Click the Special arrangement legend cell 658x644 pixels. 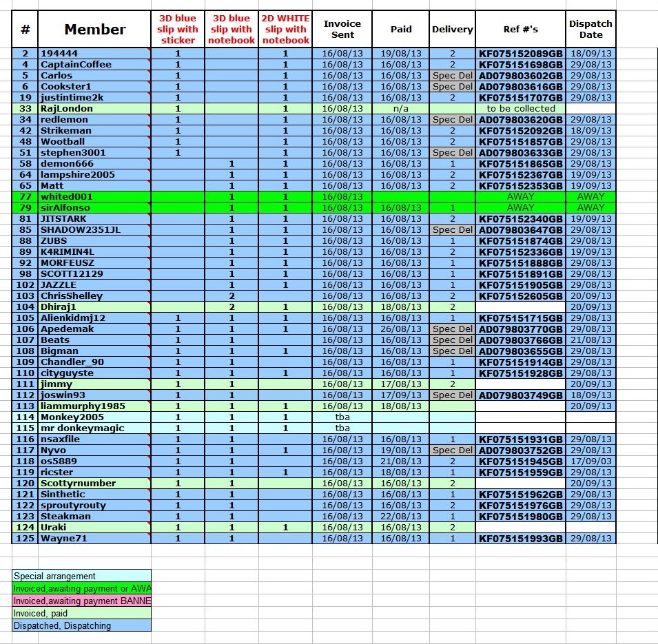pos(81,576)
